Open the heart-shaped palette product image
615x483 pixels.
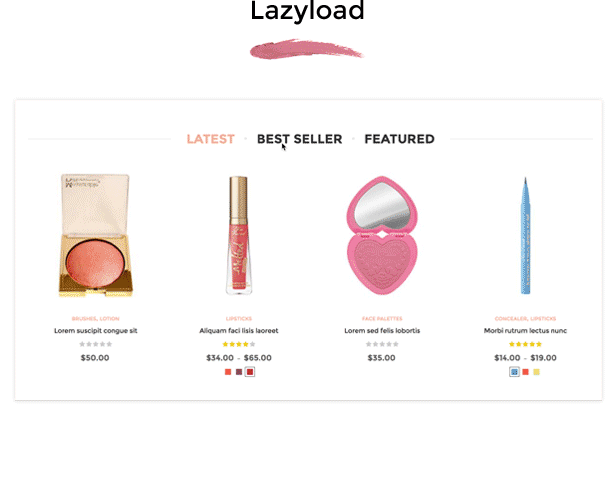tap(382, 235)
